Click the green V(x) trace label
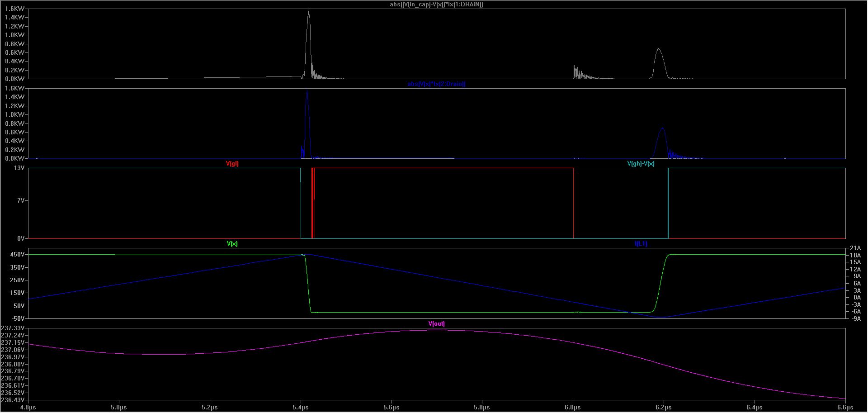The image size is (868, 413). 232,244
